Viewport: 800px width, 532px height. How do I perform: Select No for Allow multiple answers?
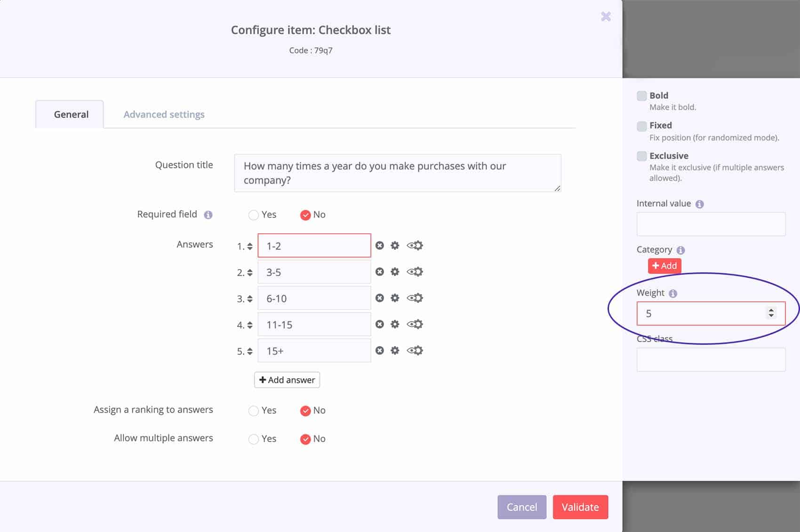click(305, 439)
